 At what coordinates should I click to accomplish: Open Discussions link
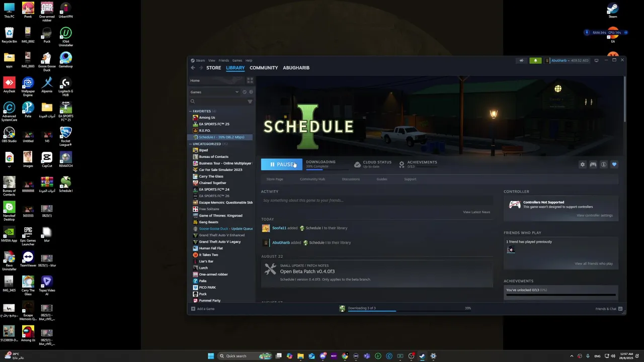pos(351,179)
